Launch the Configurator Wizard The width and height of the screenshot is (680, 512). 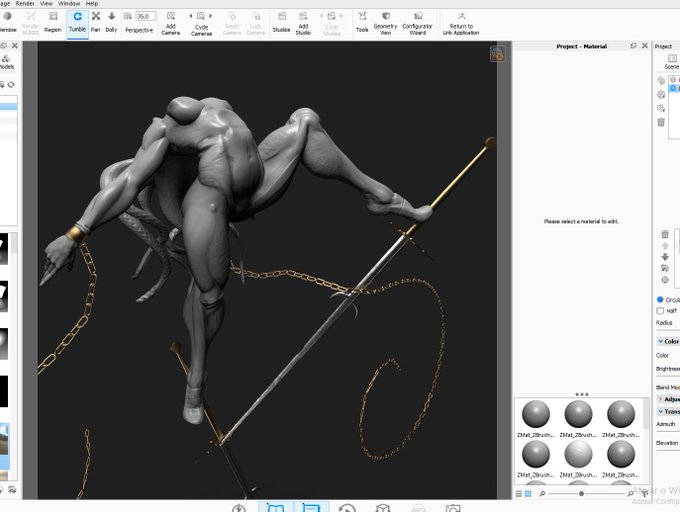pyautogui.click(x=417, y=23)
